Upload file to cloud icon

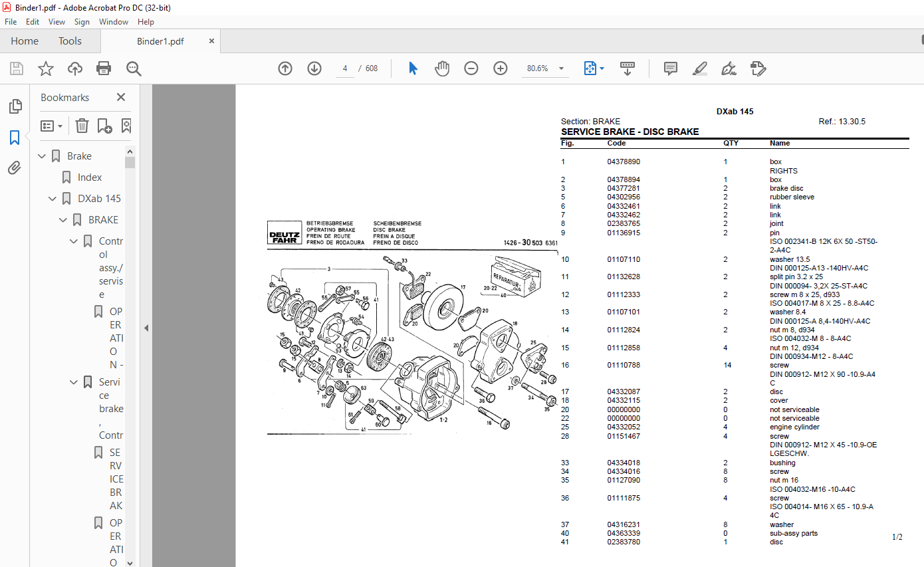pos(75,68)
